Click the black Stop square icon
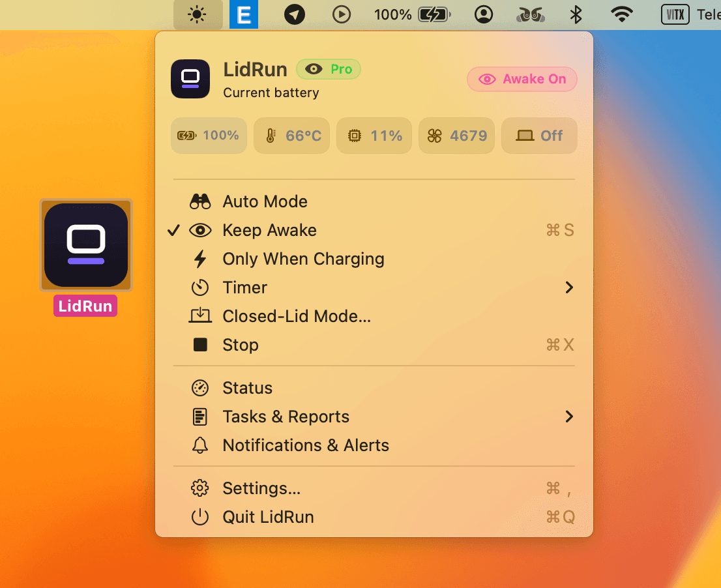The width and height of the screenshot is (721, 588). click(200, 344)
